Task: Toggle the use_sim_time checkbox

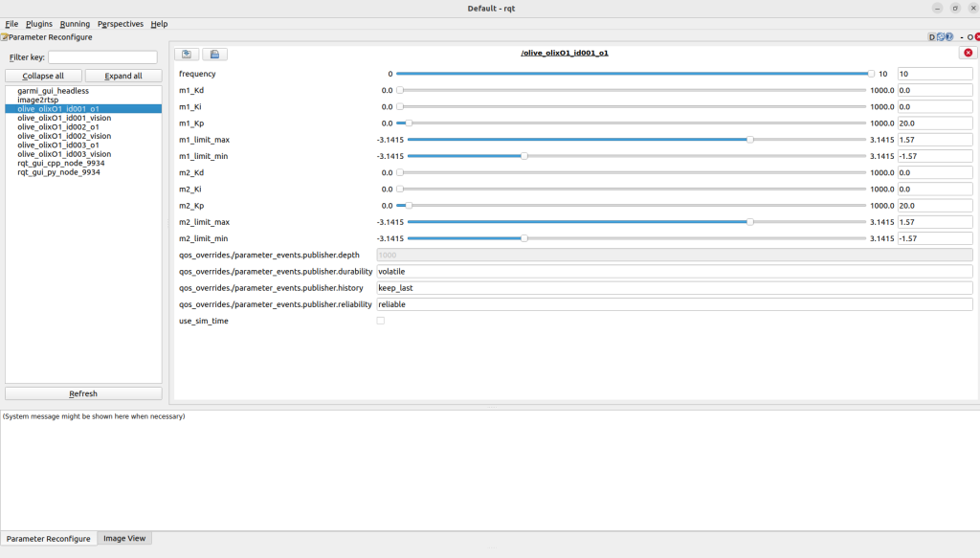Action: 381,321
